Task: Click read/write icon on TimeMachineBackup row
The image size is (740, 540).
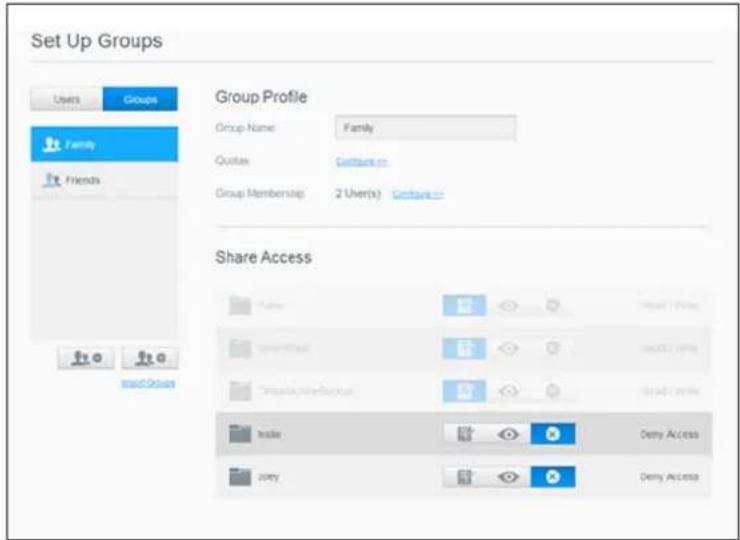Action: (x=465, y=391)
